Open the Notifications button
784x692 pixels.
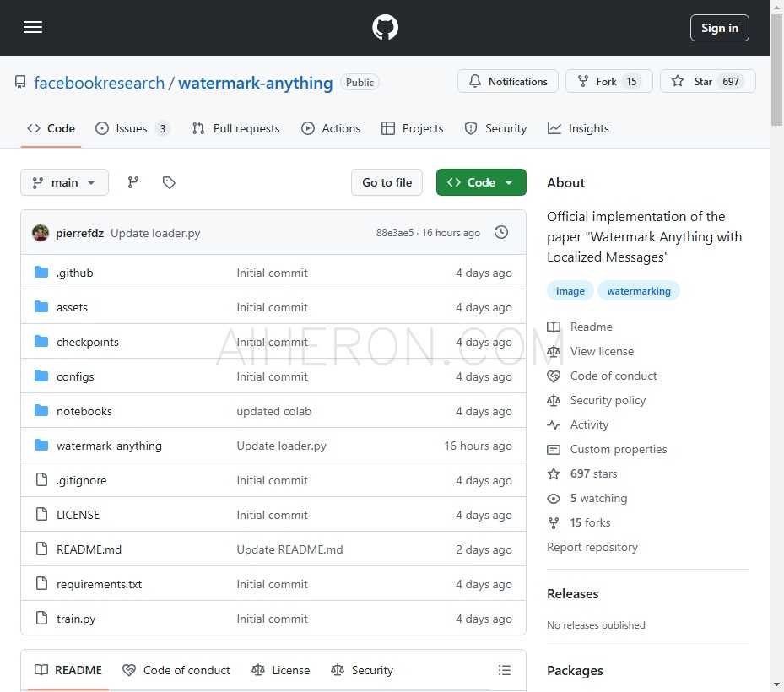(x=508, y=82)
